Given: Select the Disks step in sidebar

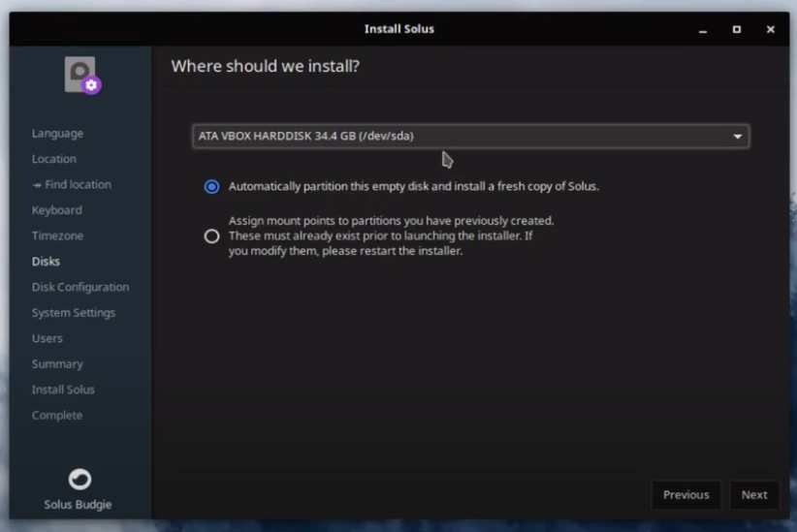Looking at the screenshot, I should point(46,262).
